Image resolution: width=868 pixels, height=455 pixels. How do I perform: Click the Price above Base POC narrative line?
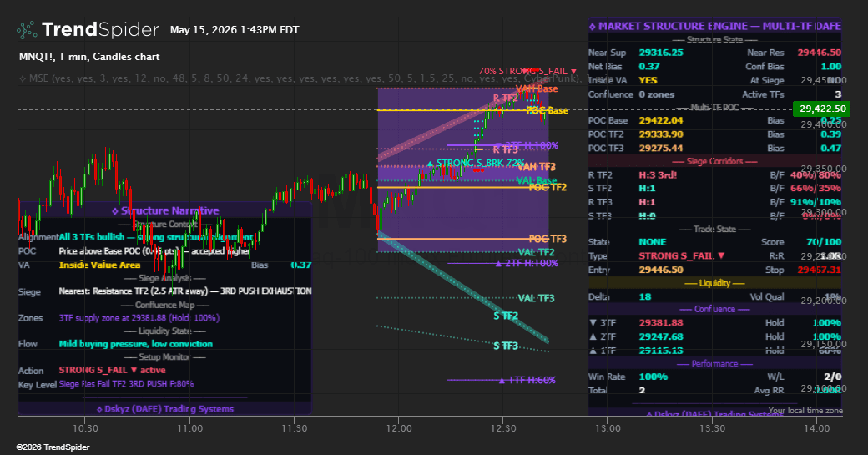(154, 250)
